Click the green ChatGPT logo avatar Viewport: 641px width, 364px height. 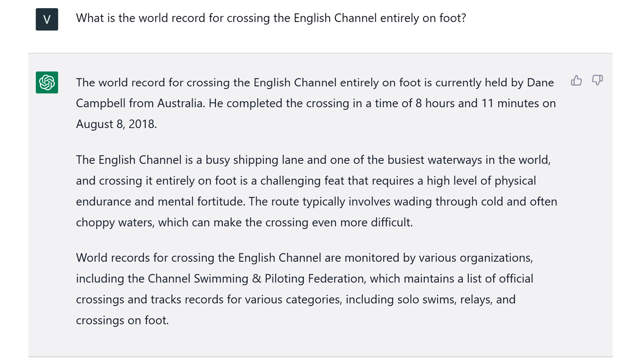47,82
